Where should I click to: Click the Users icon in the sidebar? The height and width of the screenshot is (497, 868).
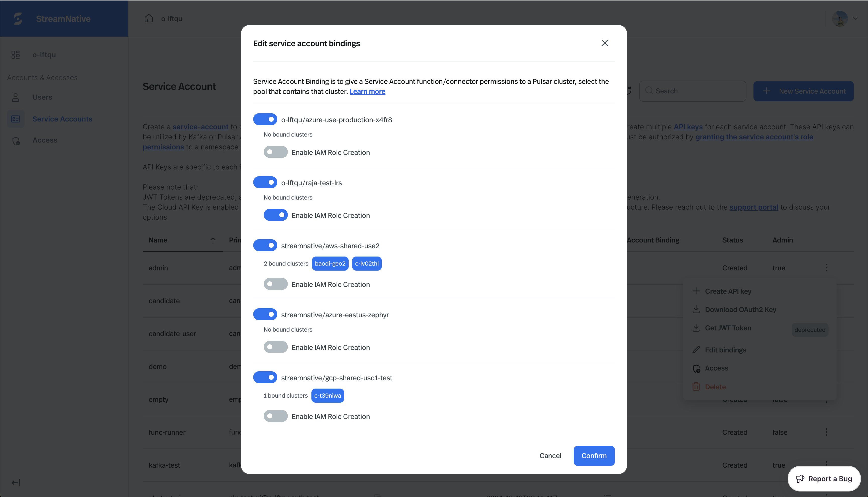16,97
